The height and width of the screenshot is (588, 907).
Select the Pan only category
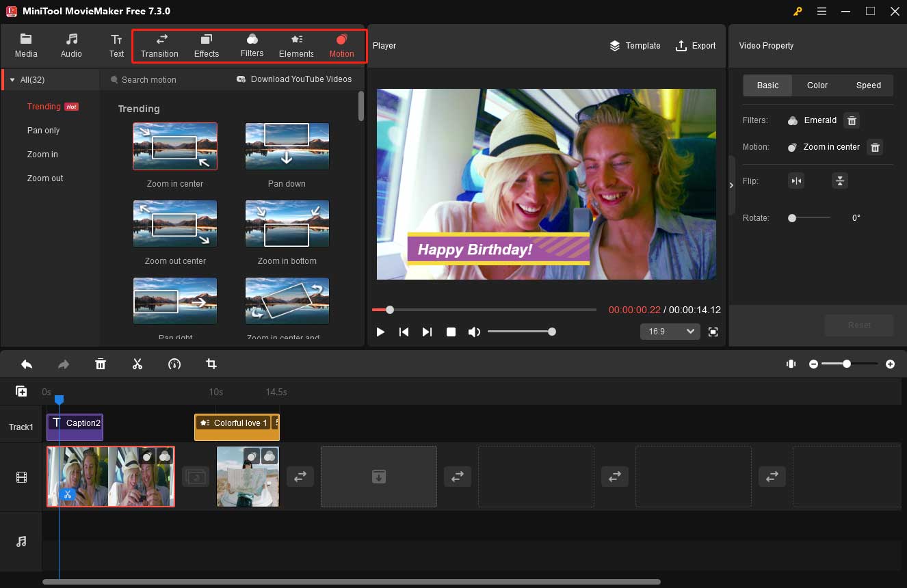pyautogui.click(x=43, y=131)
